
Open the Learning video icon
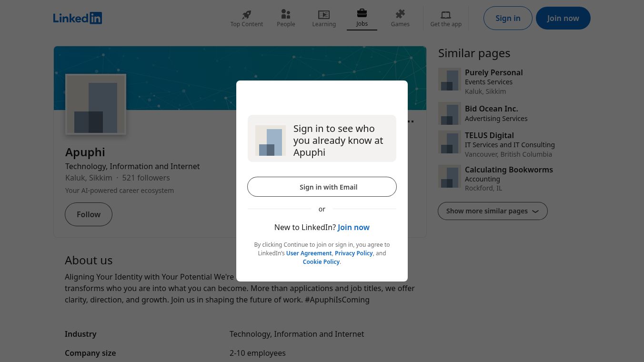point(324,14)
